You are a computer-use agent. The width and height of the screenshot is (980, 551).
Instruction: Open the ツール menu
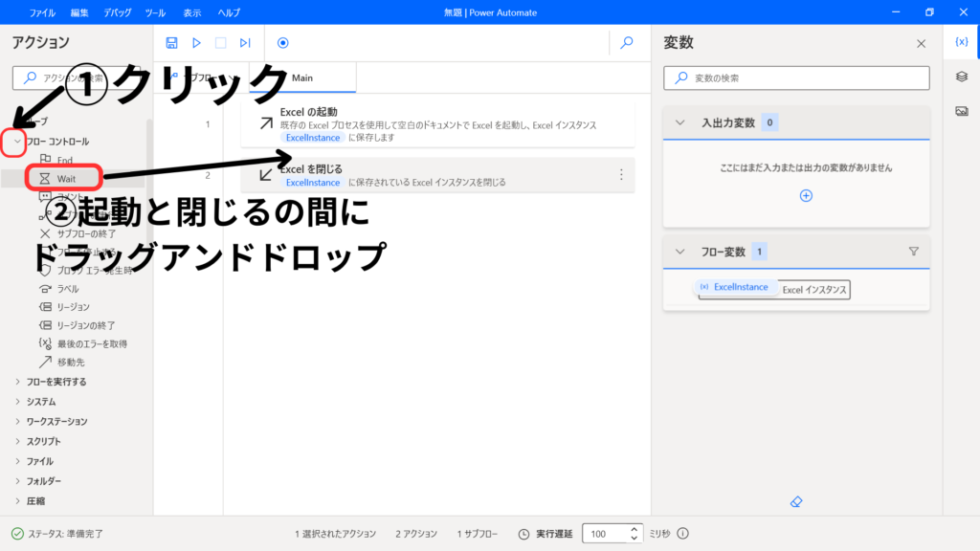pos(155,12)
